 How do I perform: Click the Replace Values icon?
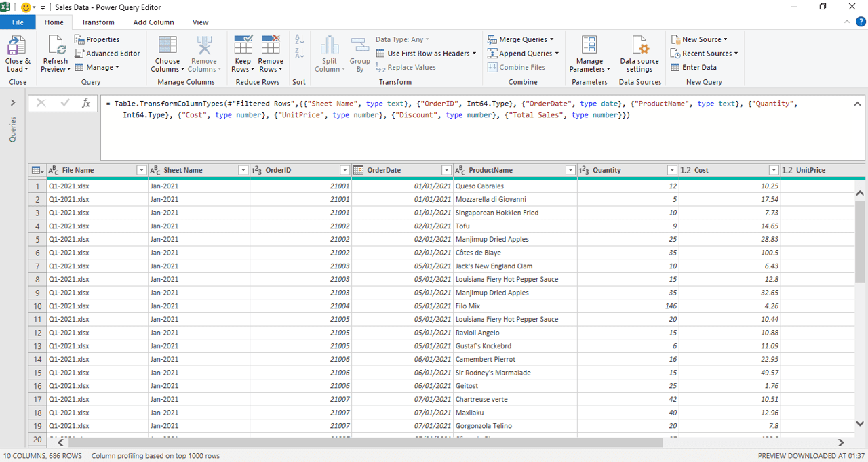point(406,67)
